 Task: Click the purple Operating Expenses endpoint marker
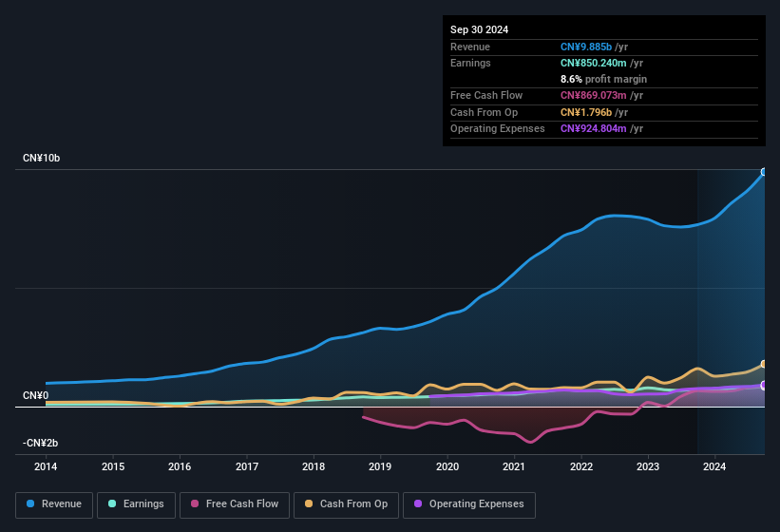[x=763, y=385]
